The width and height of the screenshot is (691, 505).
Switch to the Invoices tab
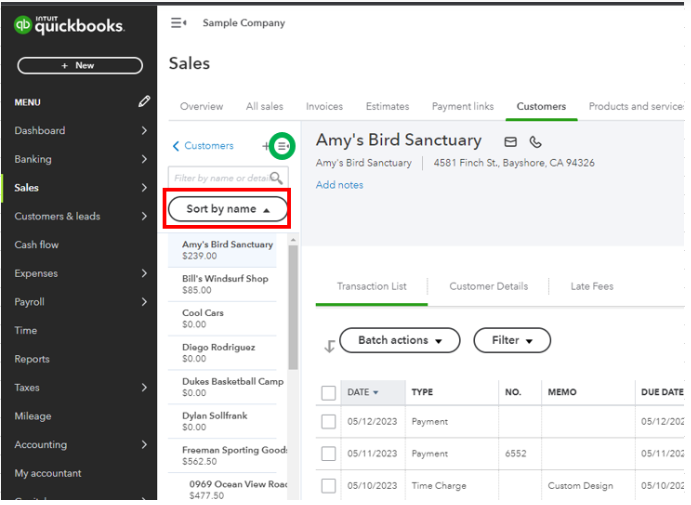[x=324, y=107]
